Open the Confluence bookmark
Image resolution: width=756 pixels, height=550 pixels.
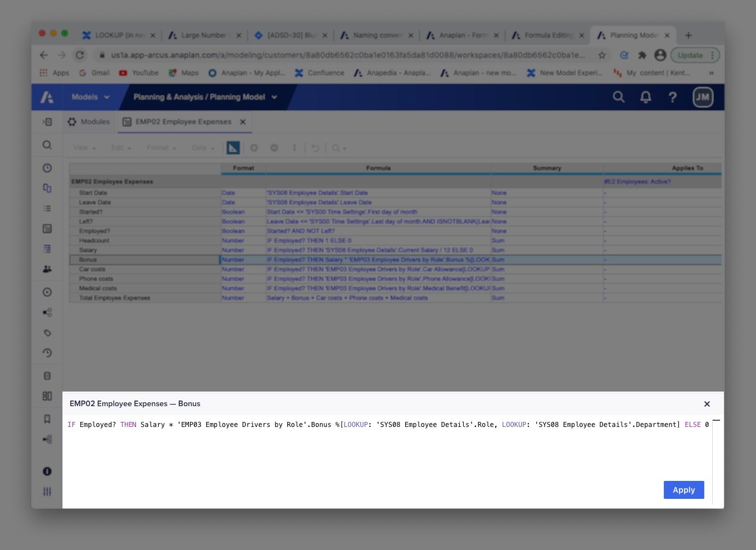(319, 73)
